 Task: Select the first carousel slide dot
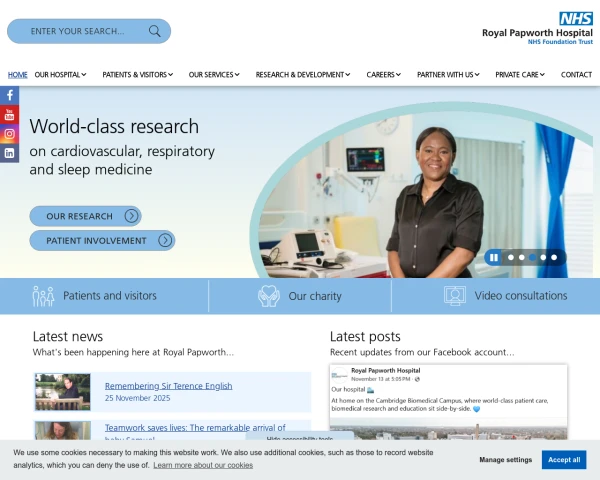(x=510, y=258)
